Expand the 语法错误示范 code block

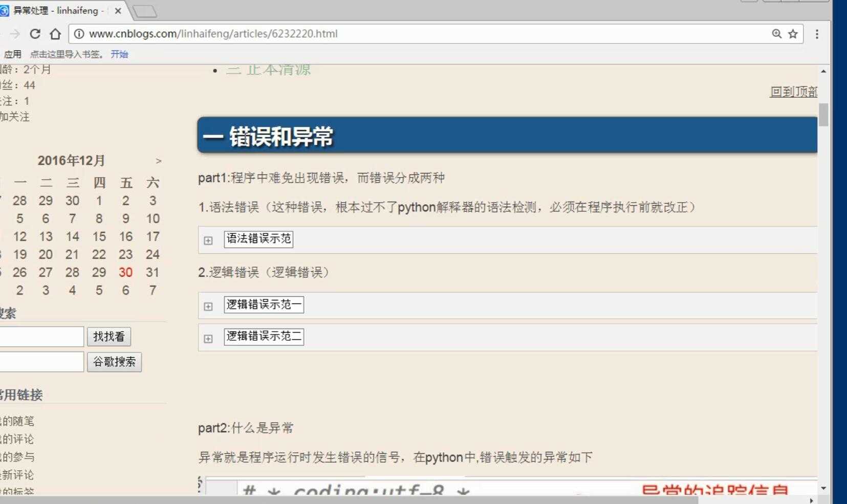point(208,240)
